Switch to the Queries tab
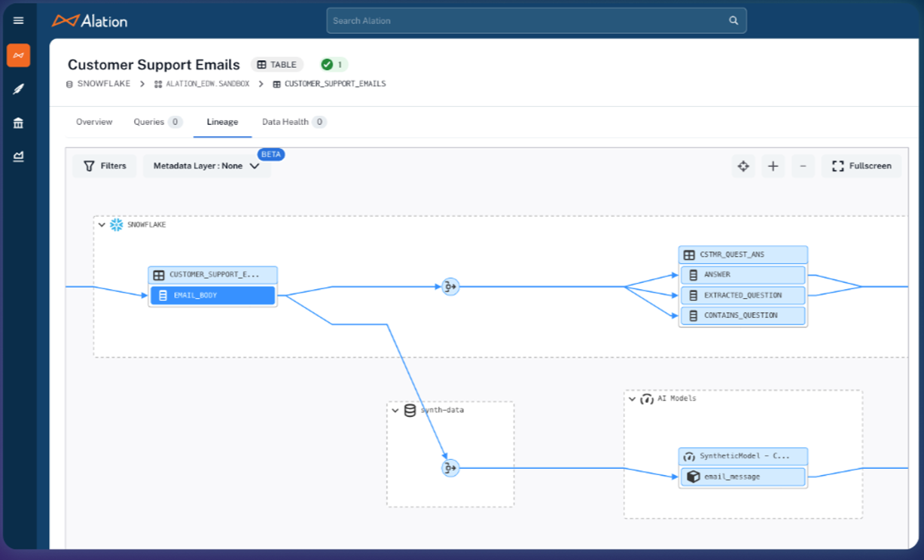924x560 pixels. pyautogui.click(x=149, y=122)
